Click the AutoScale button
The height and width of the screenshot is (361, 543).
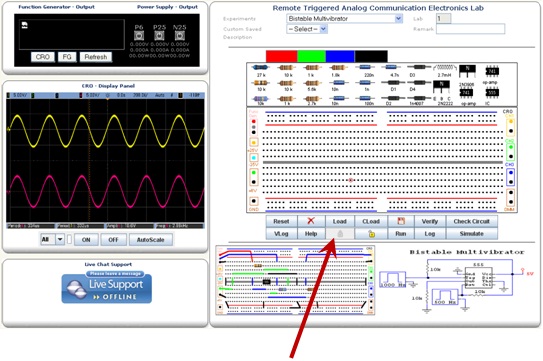[x=150, y=240]
